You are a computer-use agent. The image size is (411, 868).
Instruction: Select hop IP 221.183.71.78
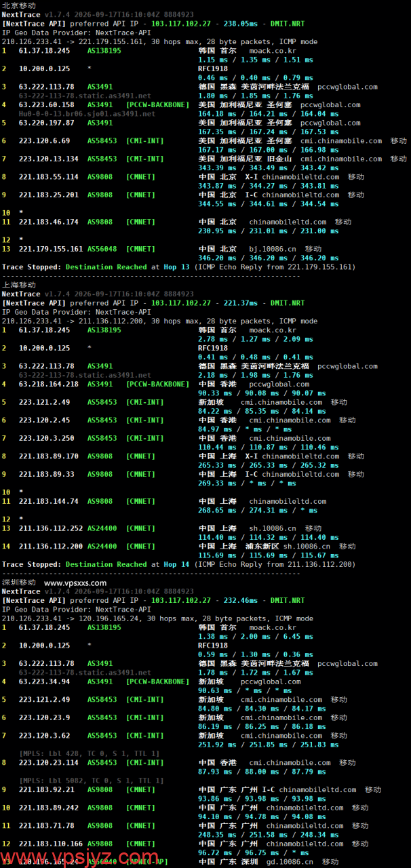click(47, 825)
